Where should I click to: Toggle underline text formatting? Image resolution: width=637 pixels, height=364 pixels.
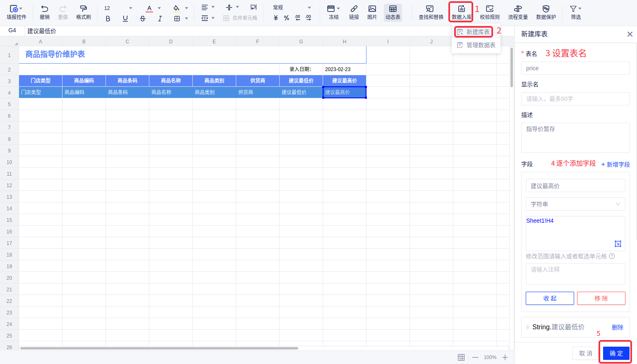[125, 19]
